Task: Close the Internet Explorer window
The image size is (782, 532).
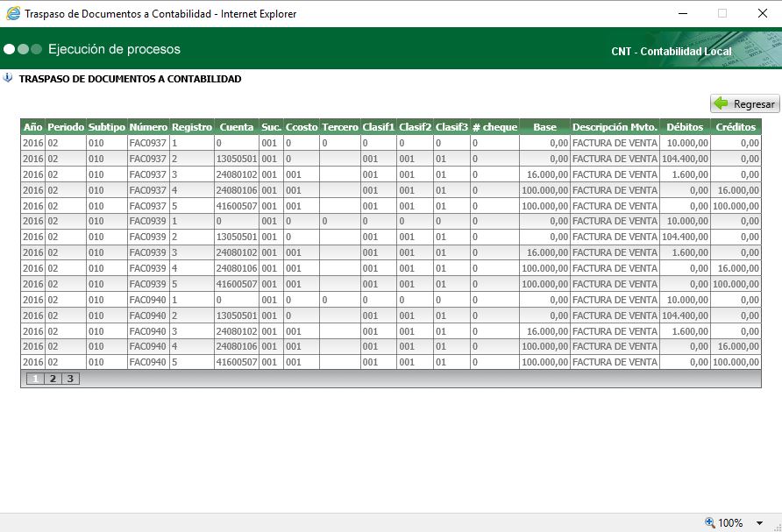Action: [762, 13]
